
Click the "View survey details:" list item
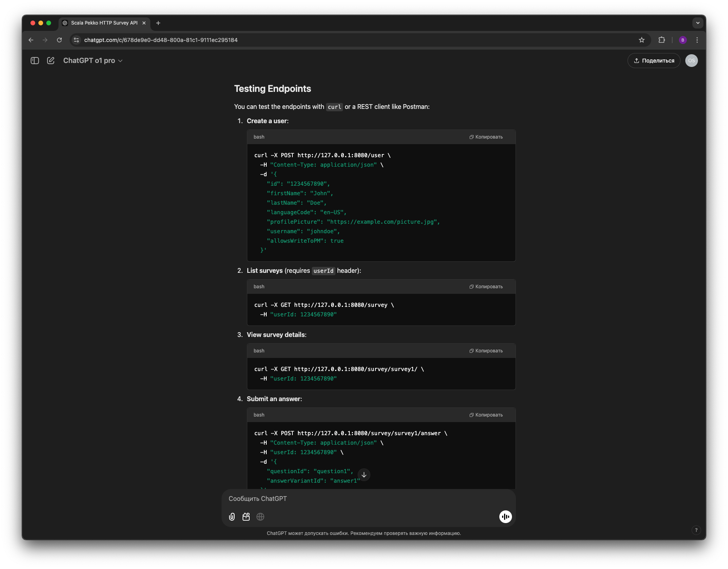coord(277,335)
